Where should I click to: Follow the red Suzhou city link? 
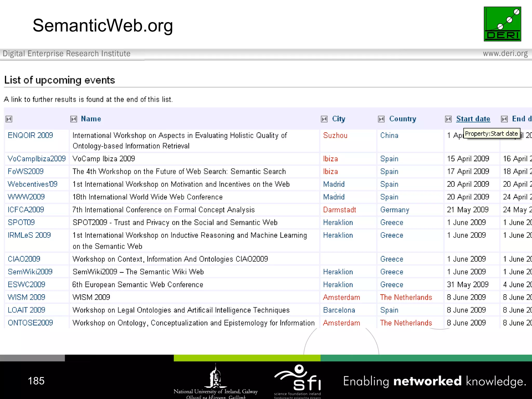point(335,135)
